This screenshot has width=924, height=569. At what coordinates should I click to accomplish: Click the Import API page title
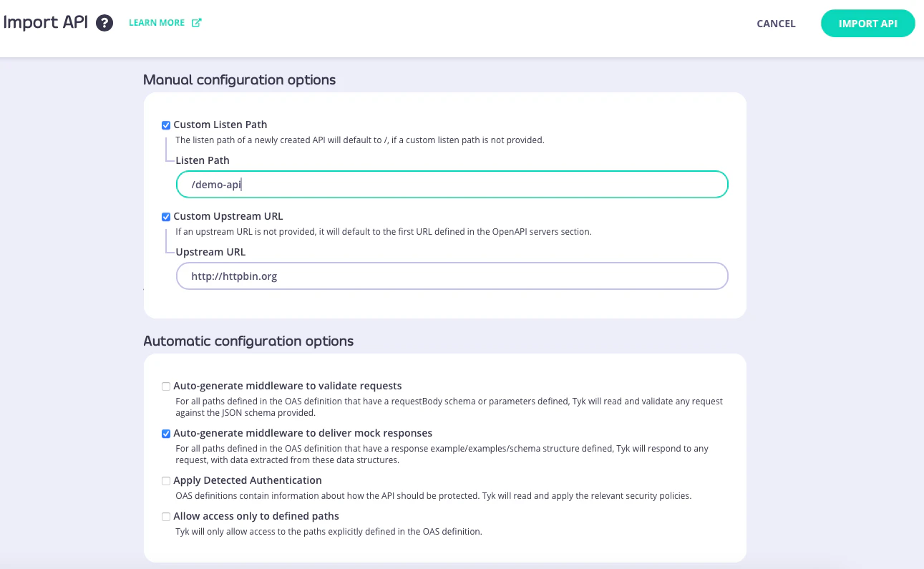44,22
